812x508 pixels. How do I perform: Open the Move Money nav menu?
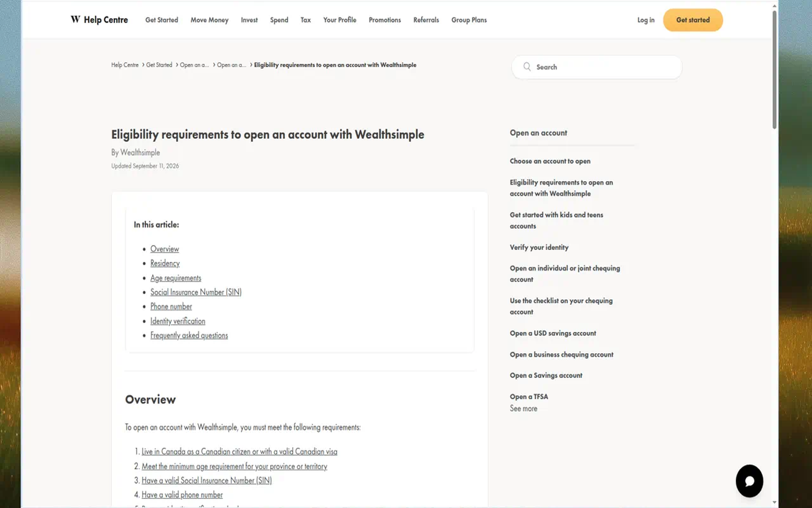pyautogui.click(x=209, y=20)
